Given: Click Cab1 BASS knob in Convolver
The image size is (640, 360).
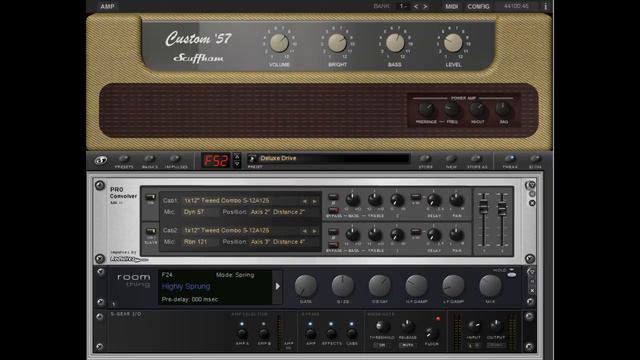Looking at the screenshot, I should (353, 200).
